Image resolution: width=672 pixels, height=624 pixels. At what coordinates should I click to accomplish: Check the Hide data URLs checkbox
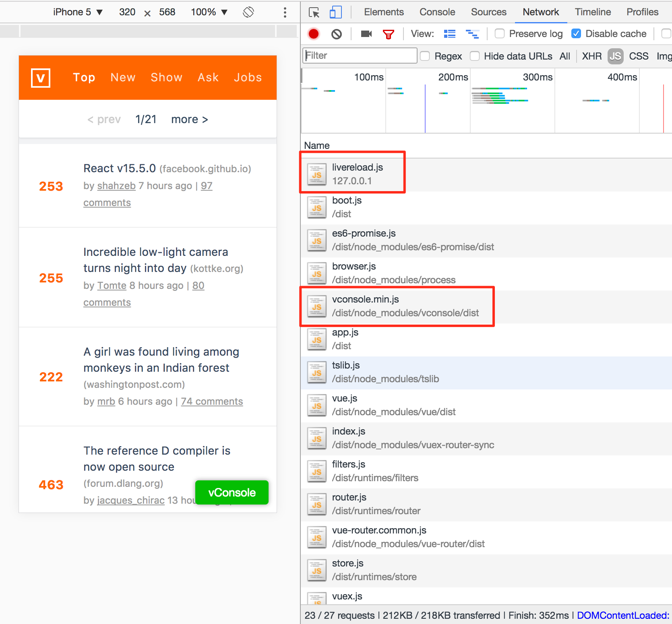[x=475, y=56]
